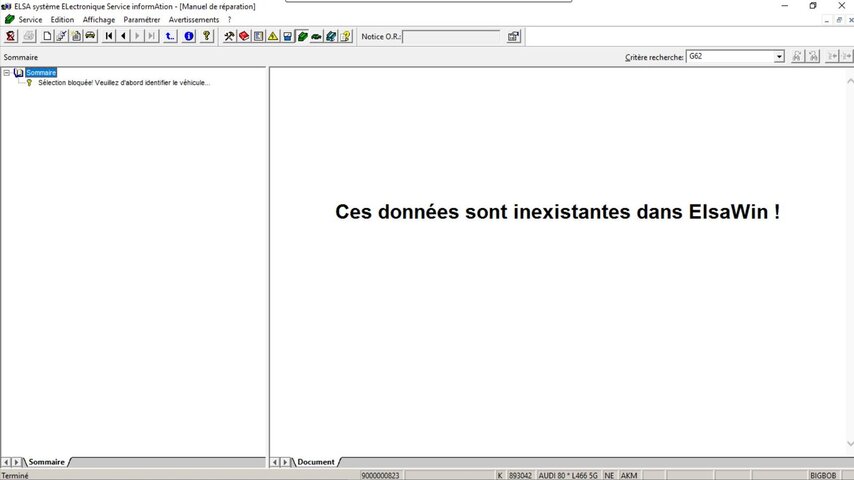Open the ? help menu
Screen dimensions: 854x480
[x=229, y=20]
